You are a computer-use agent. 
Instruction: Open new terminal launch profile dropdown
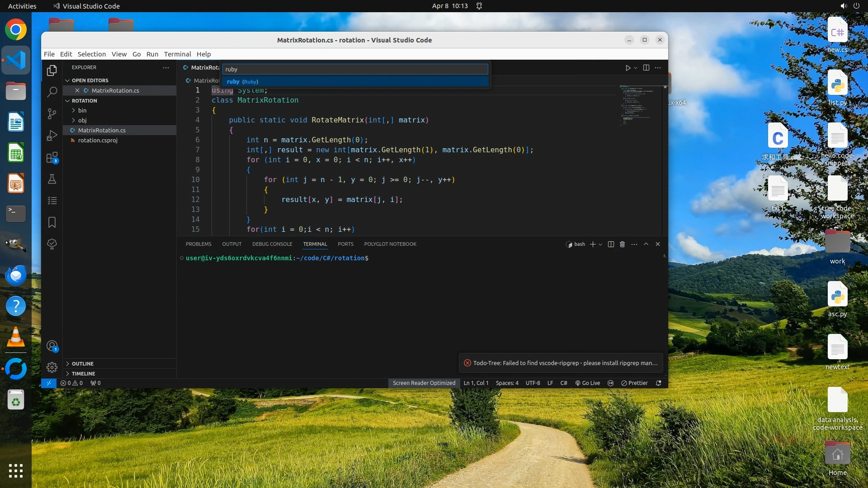600,244
